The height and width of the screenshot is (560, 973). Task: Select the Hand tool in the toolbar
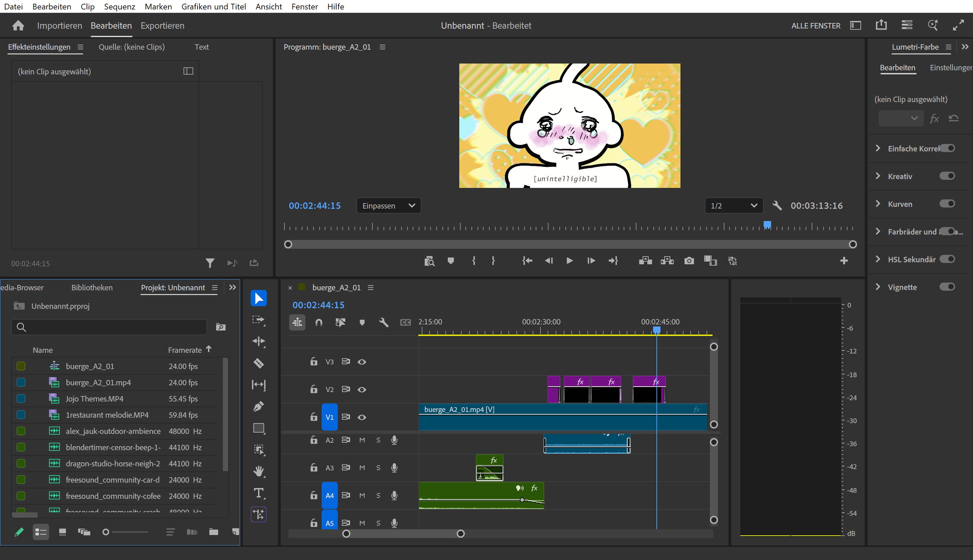(x=259, y=471)
